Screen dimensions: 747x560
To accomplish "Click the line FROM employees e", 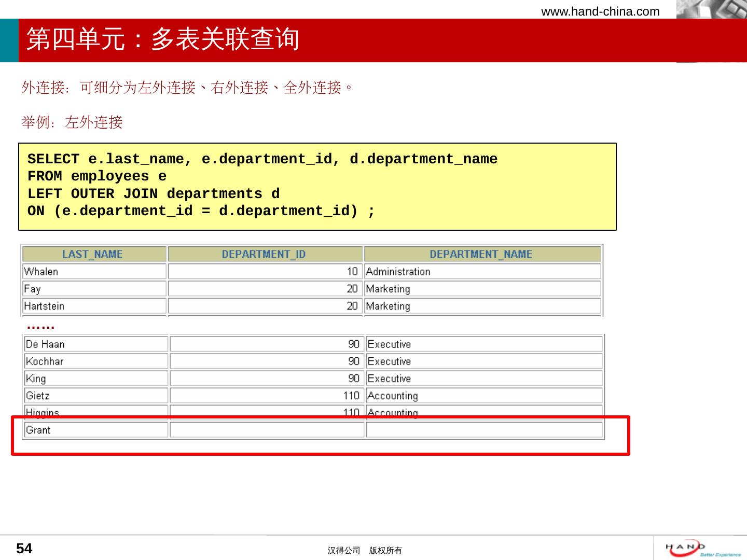I will click(97, 176).
